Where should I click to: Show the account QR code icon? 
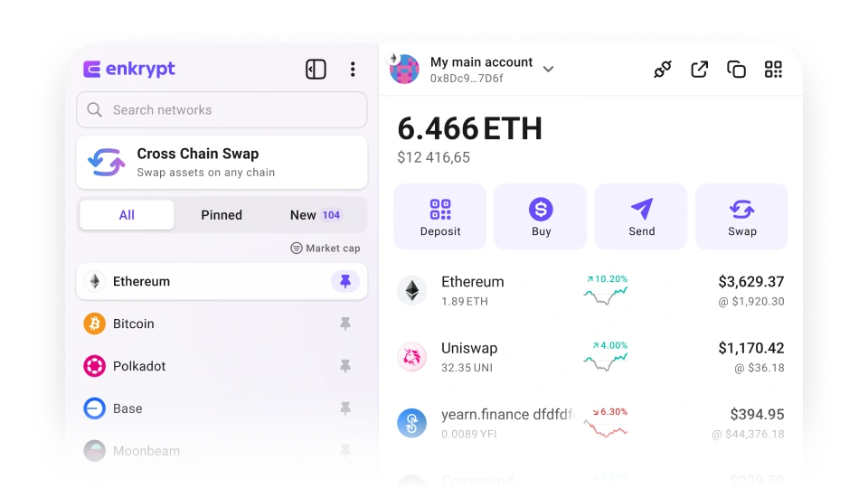[773, 70]
